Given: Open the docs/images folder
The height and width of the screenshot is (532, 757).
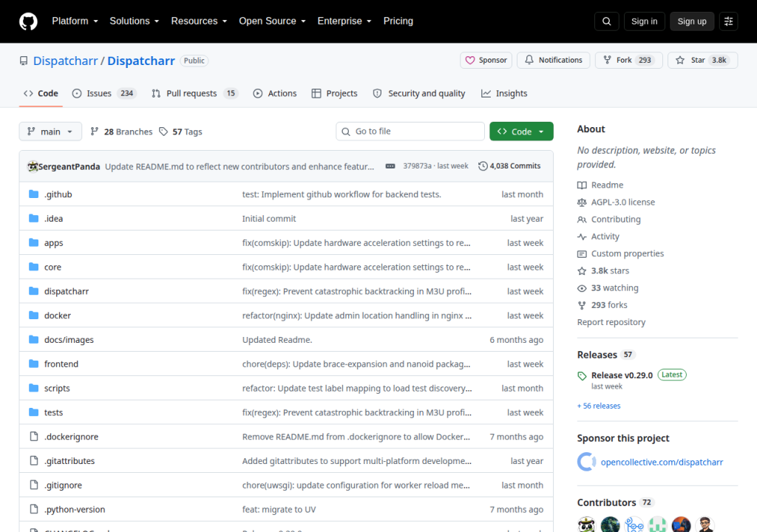Looking at the screenshot, I should point(69,340).
